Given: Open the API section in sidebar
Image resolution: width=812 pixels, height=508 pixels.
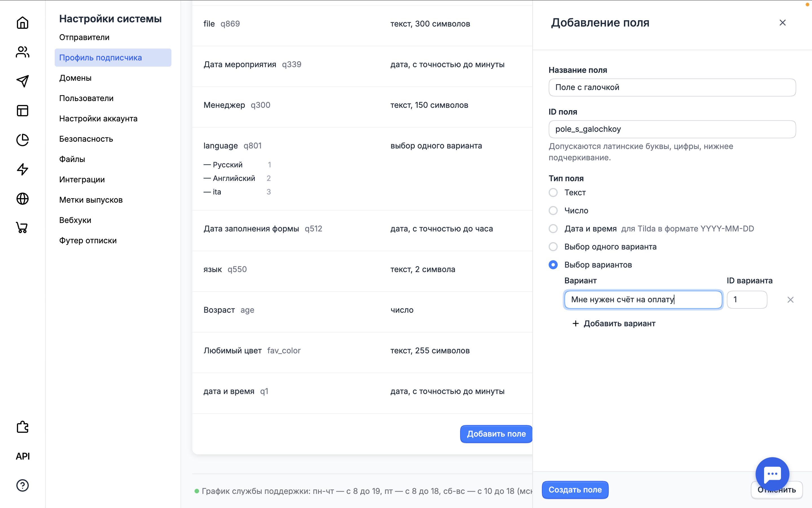Looking at the screenshot, I should [x=23, y=456].
